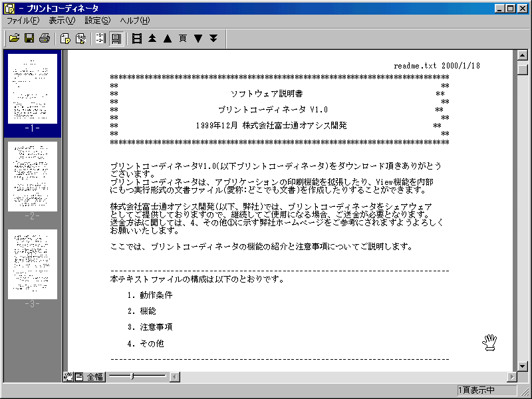The image size is (532, 399).
Task: Click horizontal scrollbar right arrow
Action: pos(512,376)
